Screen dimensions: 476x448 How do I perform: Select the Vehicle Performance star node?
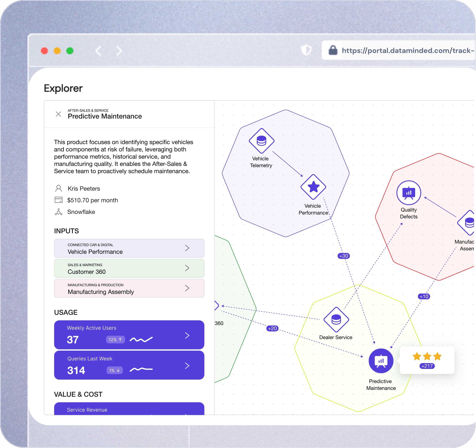(313, 187)
